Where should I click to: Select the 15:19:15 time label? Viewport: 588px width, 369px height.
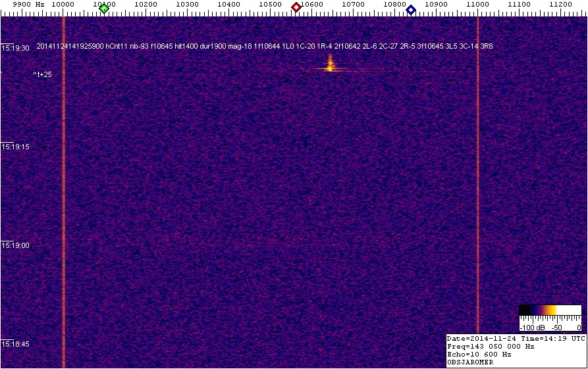[16, 147]
